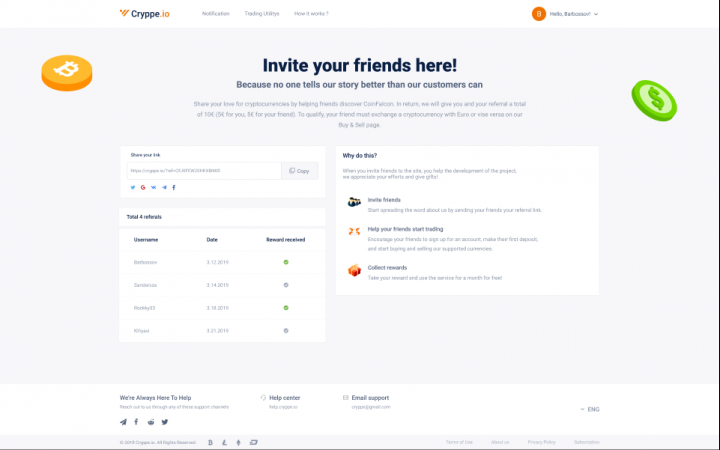
Task: Click the referral link input field
Action: tap(204, 171)
